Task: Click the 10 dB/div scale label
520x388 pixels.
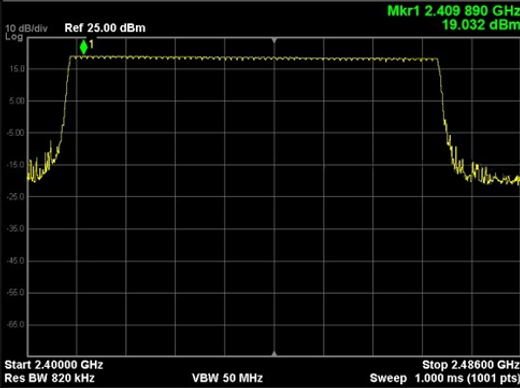Action: (x=26, y=28)
